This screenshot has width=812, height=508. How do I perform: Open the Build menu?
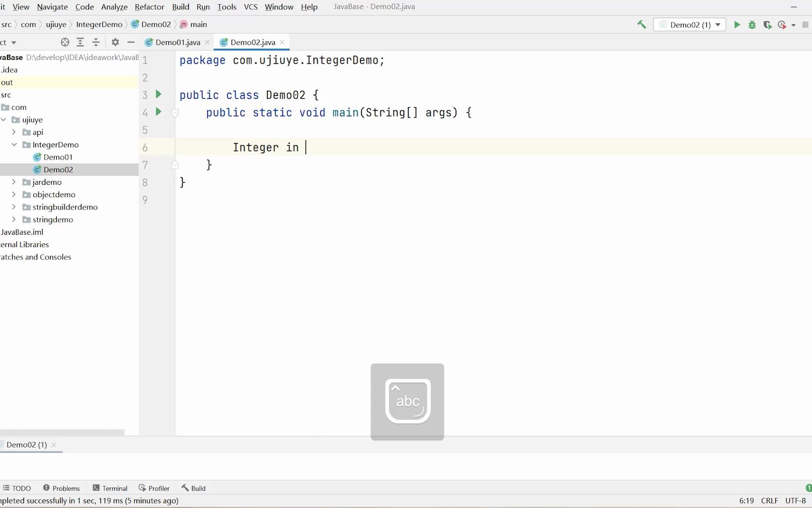(180, 7)
